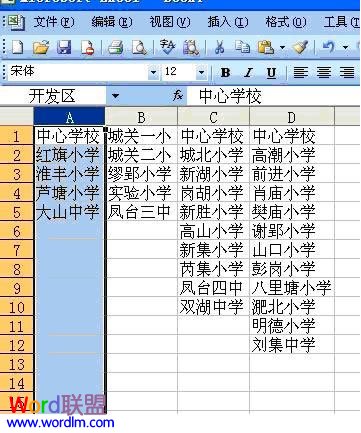Open the 格式(O) menu
This screenshot has width=361, height=433.
pos(286,22)
